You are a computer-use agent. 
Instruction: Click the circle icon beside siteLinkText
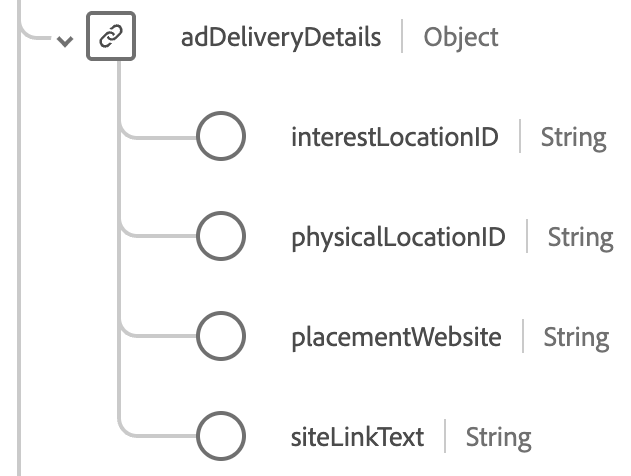(220, 437)
